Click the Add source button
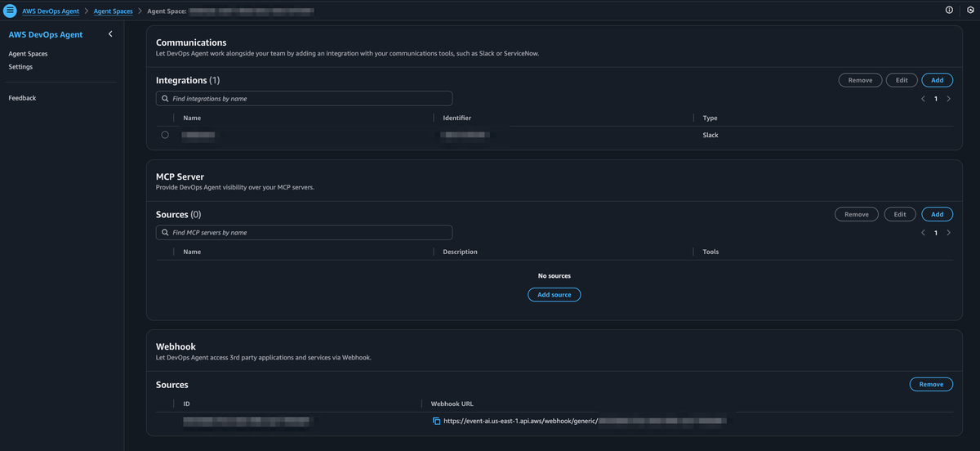980x451 pixels. coord(555,294)
